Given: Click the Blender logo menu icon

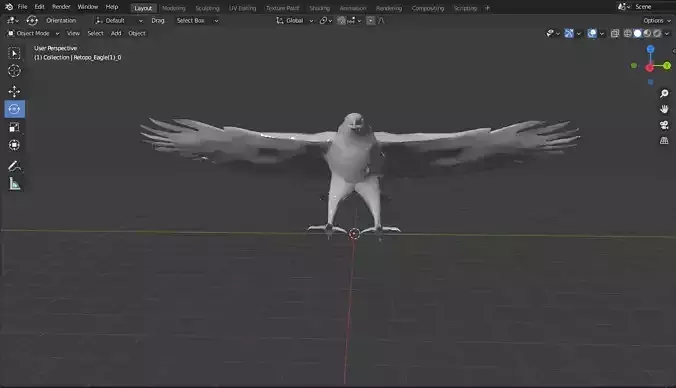Looking at the screenshot, I should (x=9, y=7).
